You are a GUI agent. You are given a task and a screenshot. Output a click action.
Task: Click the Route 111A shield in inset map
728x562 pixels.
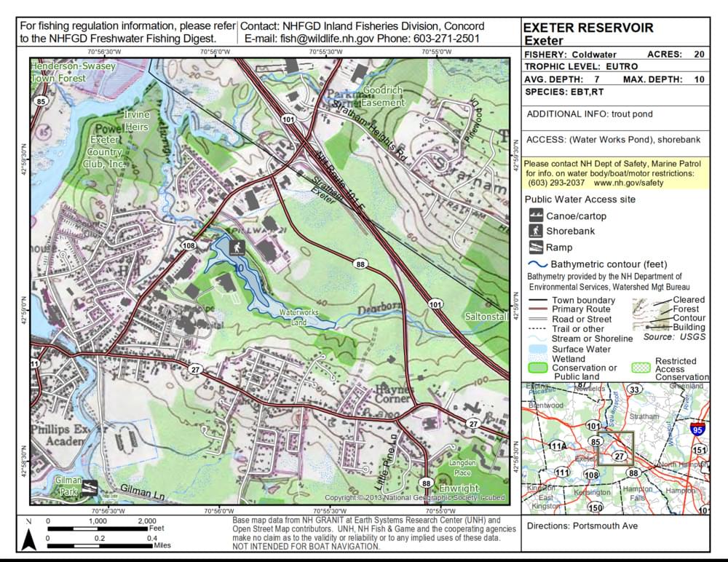tap(557, 446)
